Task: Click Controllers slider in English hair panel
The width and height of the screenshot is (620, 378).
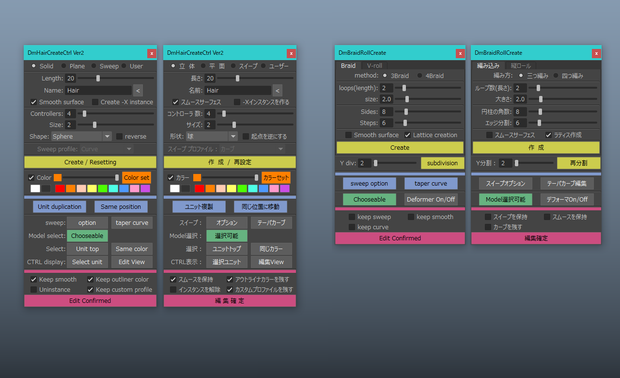Action: pos(116,113)
